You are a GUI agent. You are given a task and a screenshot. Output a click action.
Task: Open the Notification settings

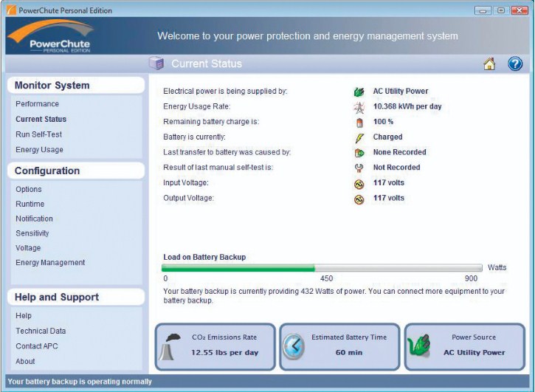coord(34,219)
